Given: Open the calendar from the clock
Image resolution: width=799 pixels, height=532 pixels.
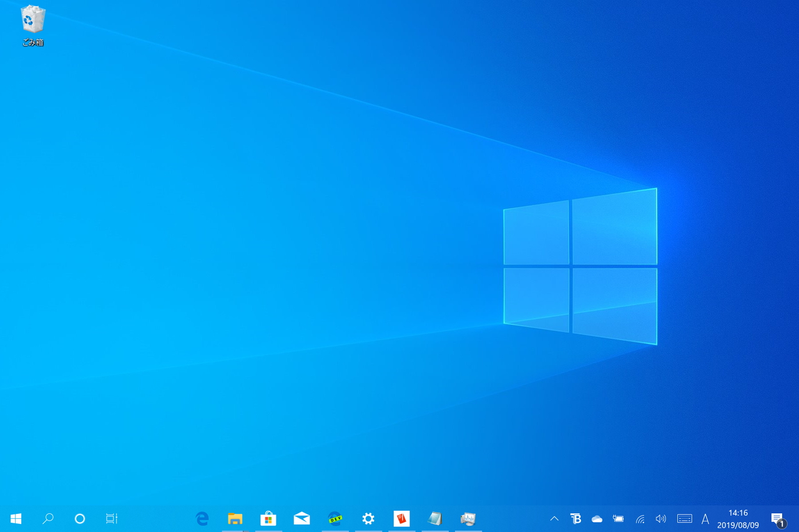Looking at the screenshot, I should pyautogui.click(x=738, y=518).
